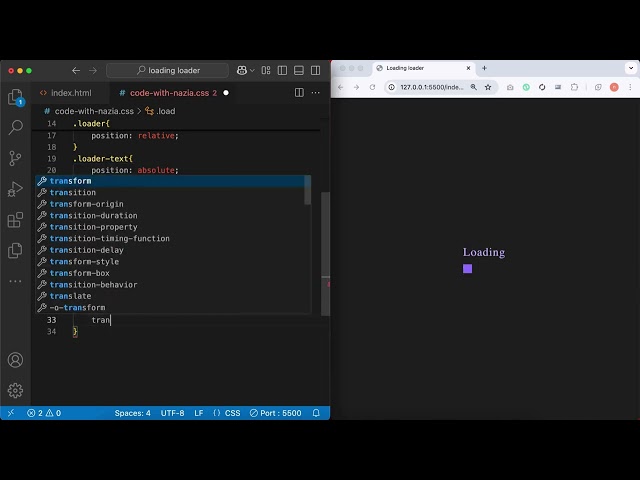
Task: Click Port : 5500 Live Server status
Action: (276, 413)
